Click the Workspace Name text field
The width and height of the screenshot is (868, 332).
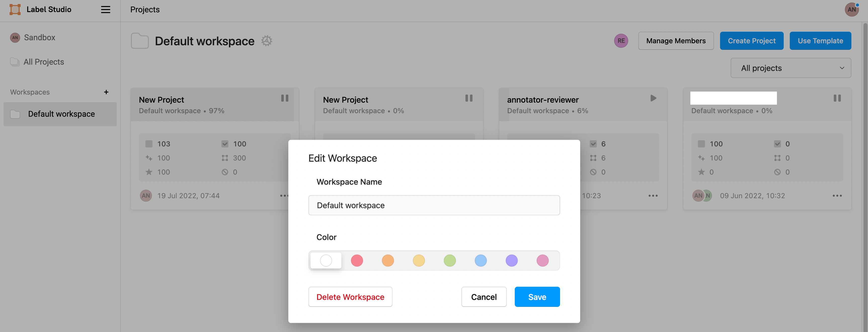pyautogui.click(x=434, y=205)
